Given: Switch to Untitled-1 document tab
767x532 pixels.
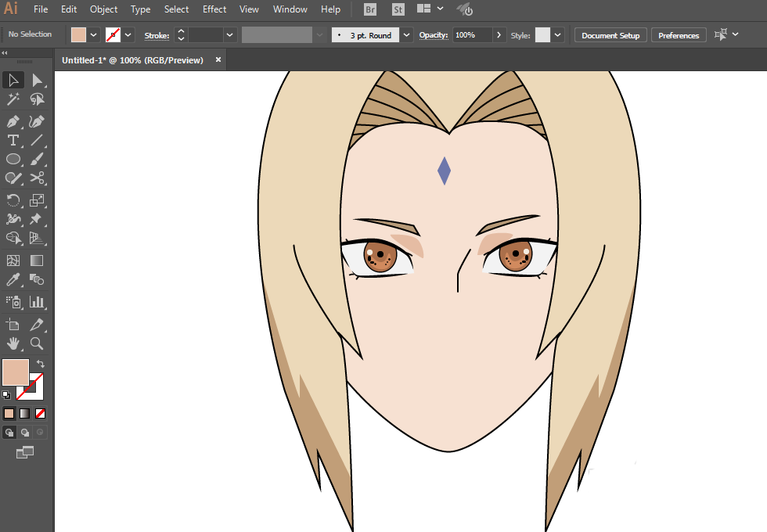Looking at the screenshot, I should (x=132, y=60).
